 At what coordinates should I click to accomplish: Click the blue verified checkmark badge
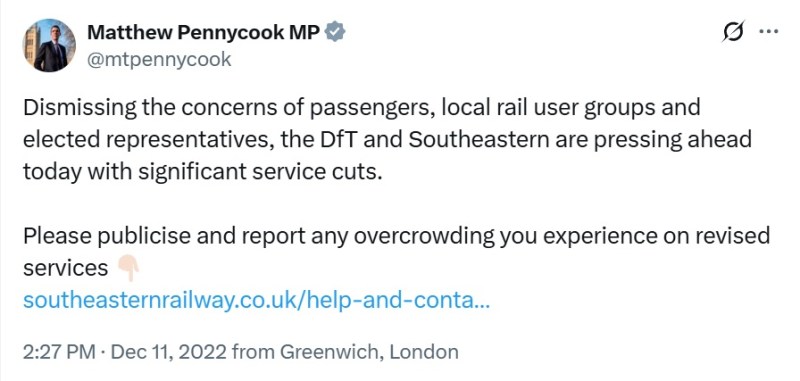click(x=336, y=32)
